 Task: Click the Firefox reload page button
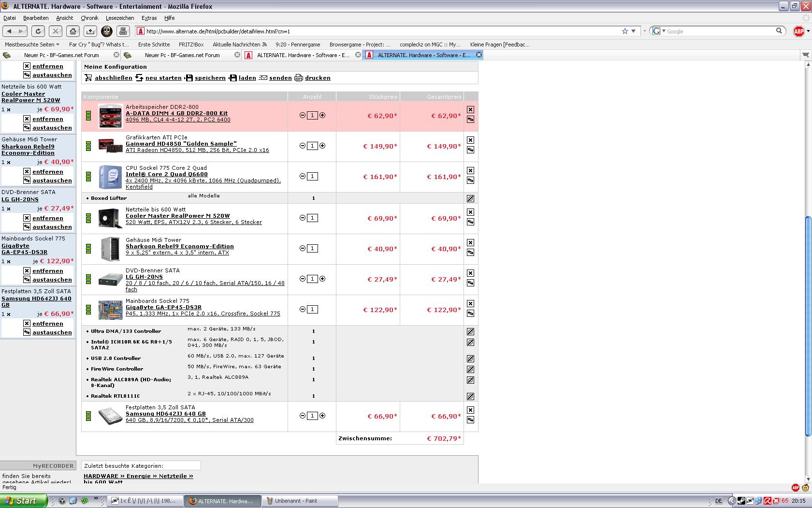tap(38, 31)
